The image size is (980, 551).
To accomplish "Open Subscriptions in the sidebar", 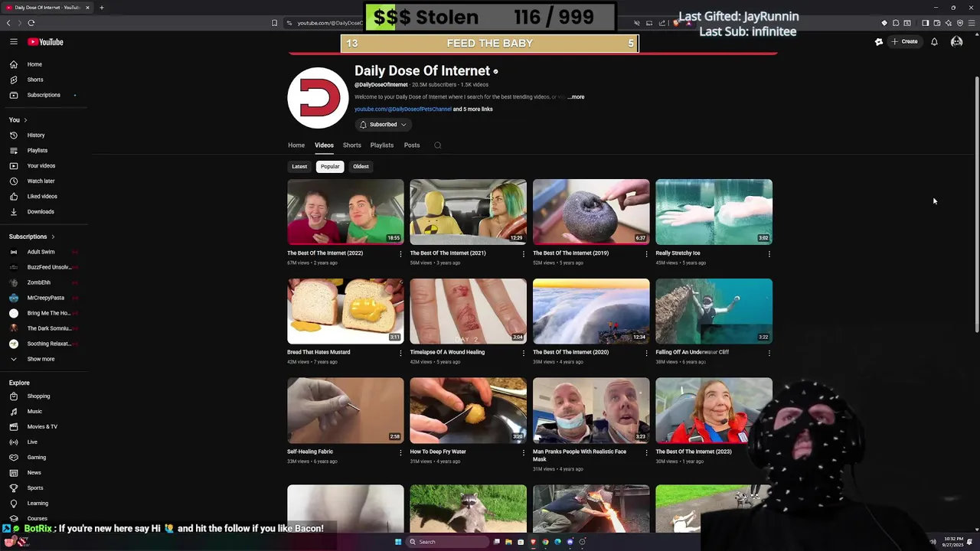I will pyautogui.click(x=44, y=95).
